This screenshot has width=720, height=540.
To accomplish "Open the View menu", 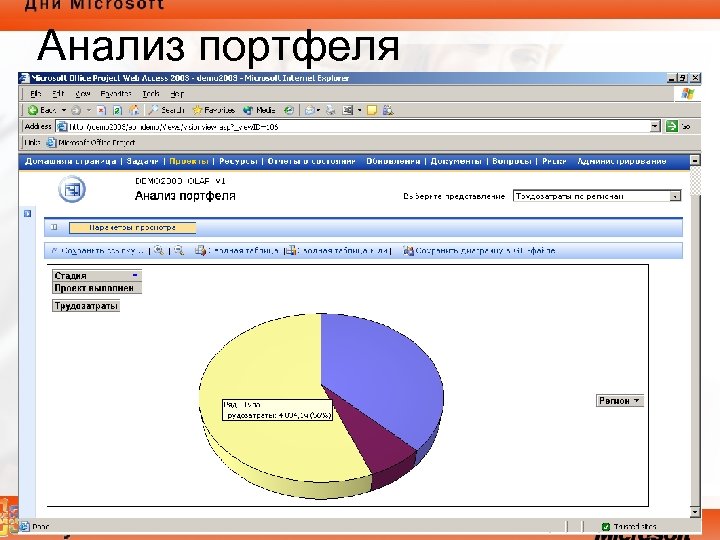I will pyautogui.click(x=82, y=94).
